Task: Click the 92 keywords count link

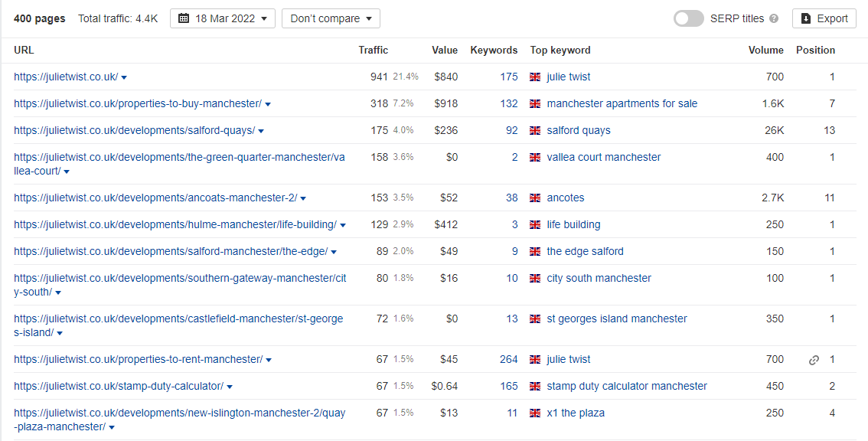Action: pyautogui.click(x=512, y=131)
